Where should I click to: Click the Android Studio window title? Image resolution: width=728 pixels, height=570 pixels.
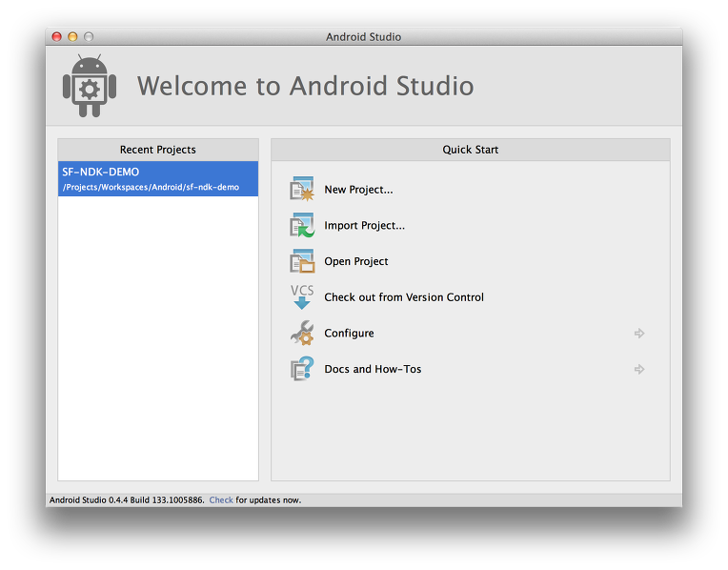364,37
